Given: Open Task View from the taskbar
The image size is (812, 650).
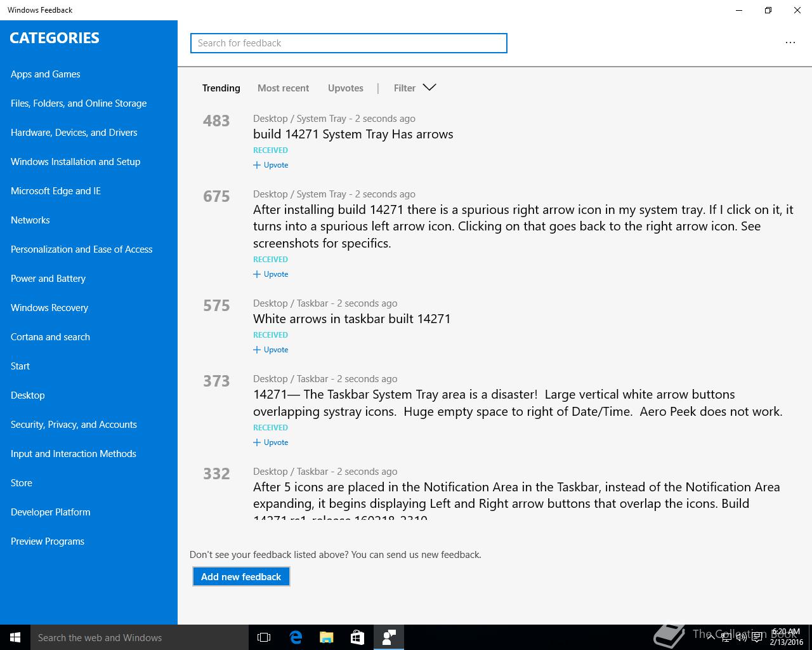Looking at the screenshot, I should tap(264, 637).
